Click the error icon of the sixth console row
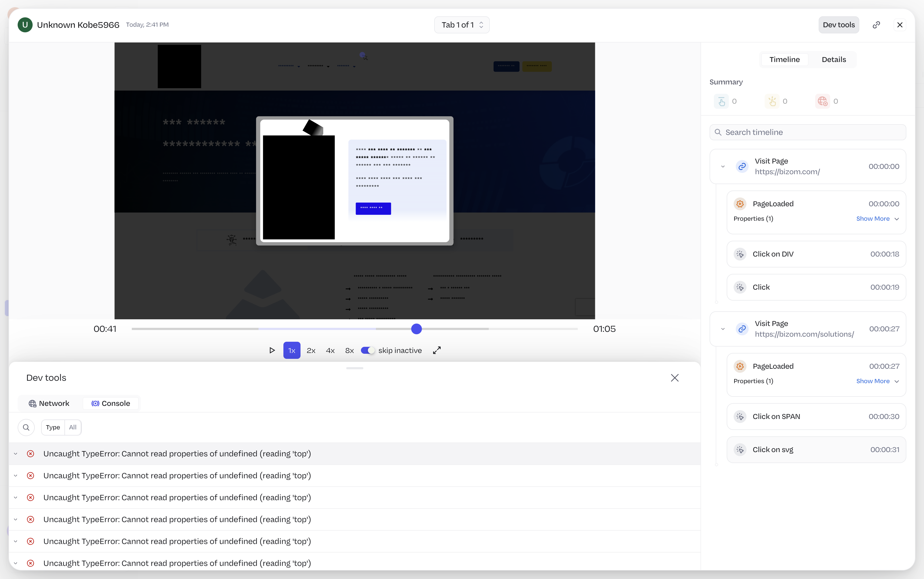This screenshot has width=924, height=579. tap(31, 563)
